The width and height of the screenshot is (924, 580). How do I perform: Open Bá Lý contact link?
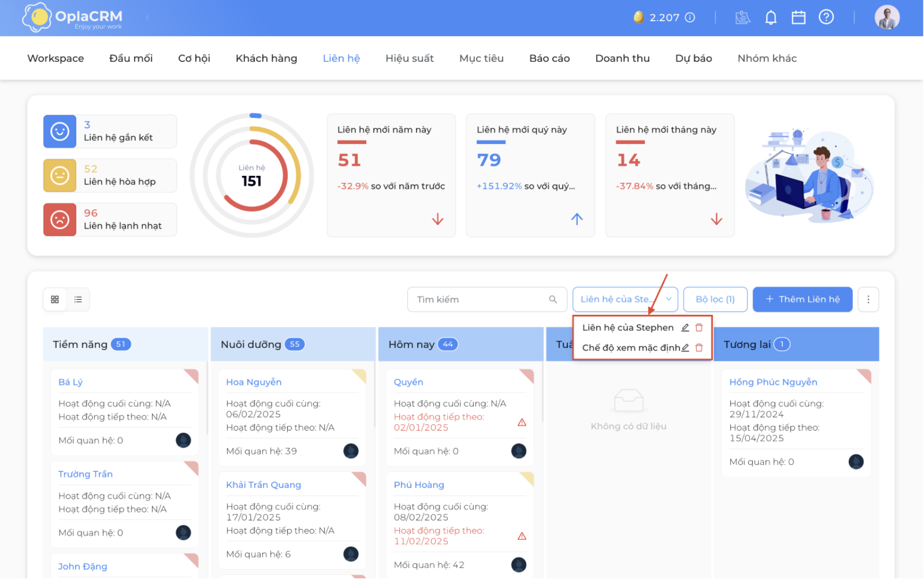coord(70,382)
